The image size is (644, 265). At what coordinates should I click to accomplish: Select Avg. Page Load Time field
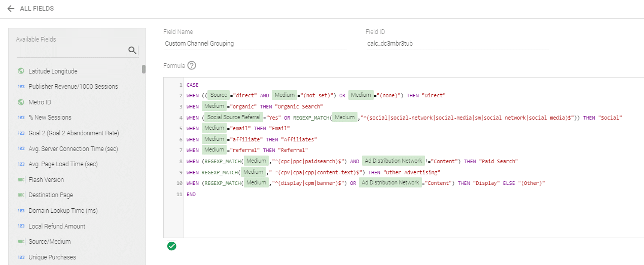(63, 164)
